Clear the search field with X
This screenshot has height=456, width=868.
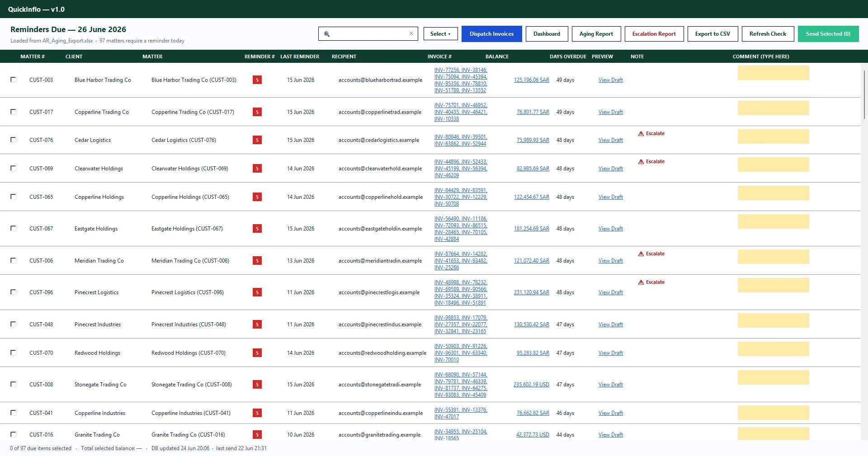point(411,33)
